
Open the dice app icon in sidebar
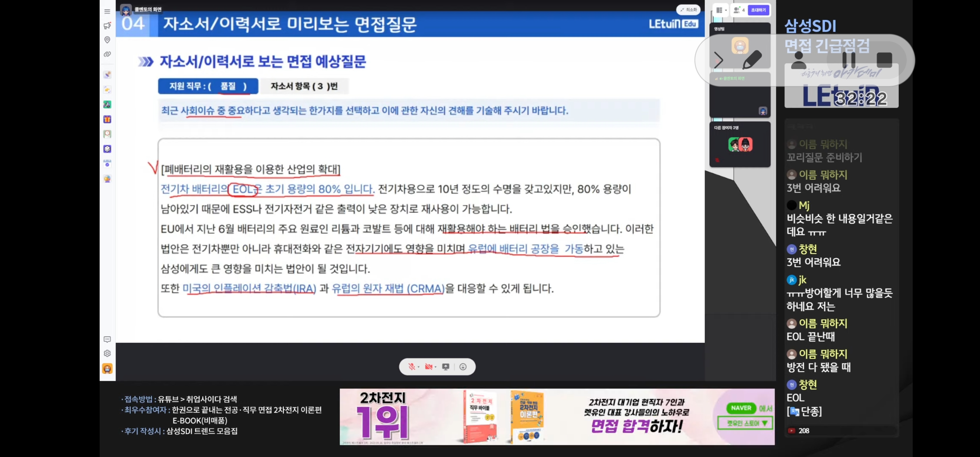[107, 149]
